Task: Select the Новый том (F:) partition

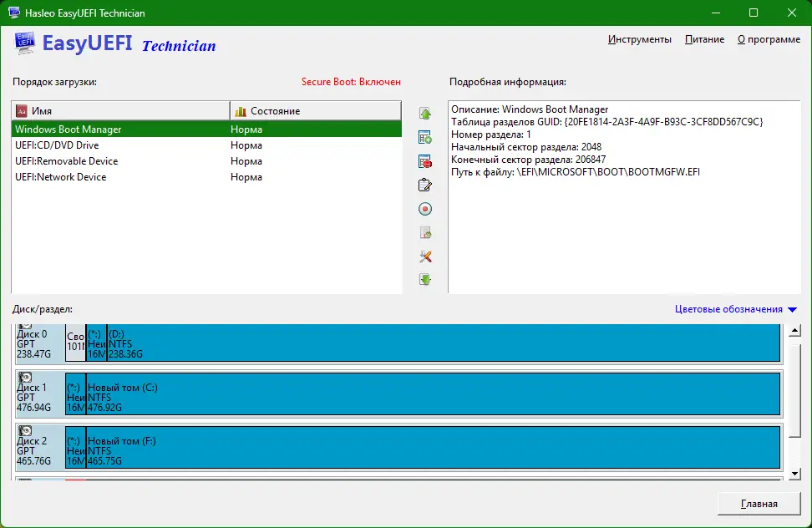Action: pyautogui.click(x=433, y=447)
